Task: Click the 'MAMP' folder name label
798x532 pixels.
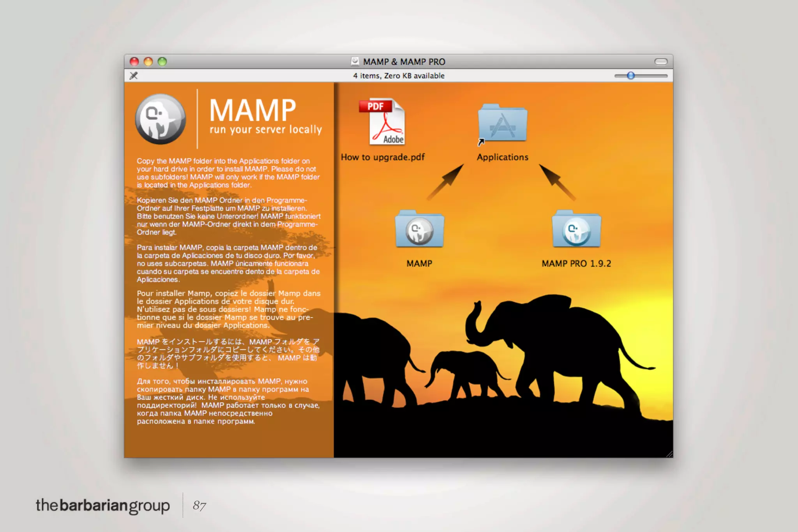Action: tap(419, 263)
